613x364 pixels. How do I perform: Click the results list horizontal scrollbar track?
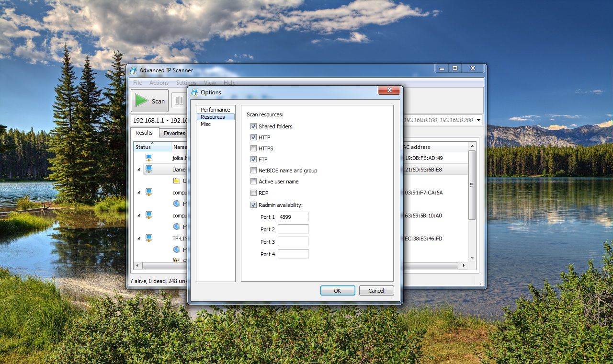301,265
